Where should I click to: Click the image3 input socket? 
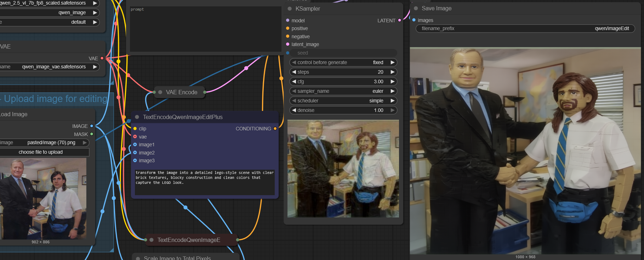pyautogui.click(x=135, y=160)
